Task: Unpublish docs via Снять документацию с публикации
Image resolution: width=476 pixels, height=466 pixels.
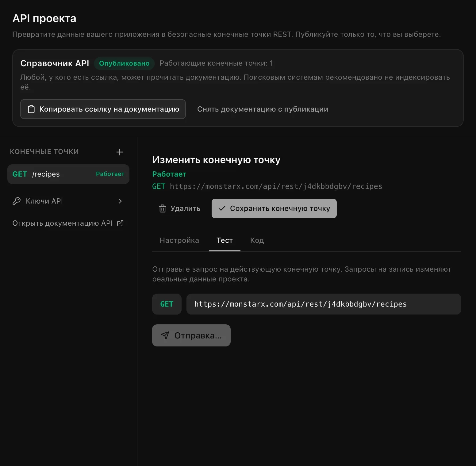Action: click(x=263, y=109)
